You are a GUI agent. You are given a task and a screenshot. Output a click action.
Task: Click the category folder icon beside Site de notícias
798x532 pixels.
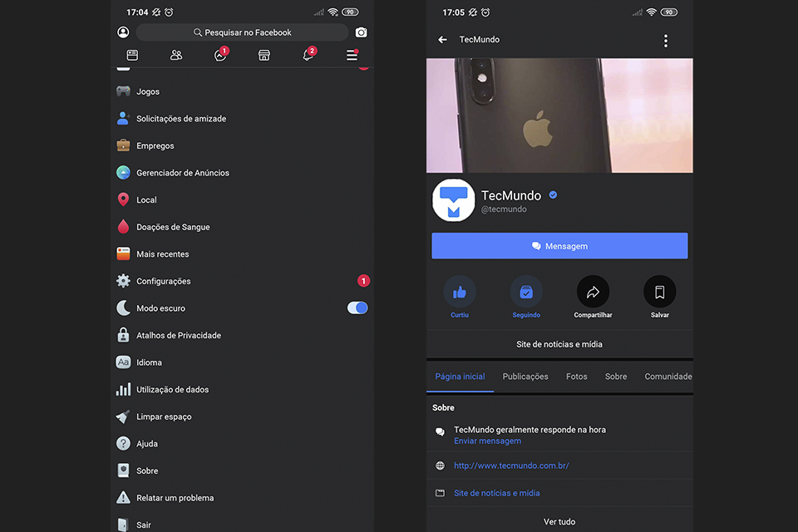(x=441, y=493)
